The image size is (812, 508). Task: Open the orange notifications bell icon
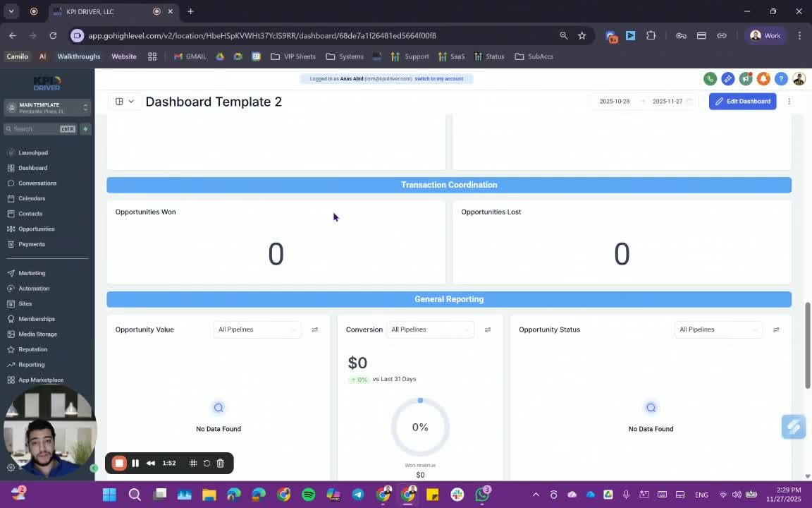click(x=763, y=79)
